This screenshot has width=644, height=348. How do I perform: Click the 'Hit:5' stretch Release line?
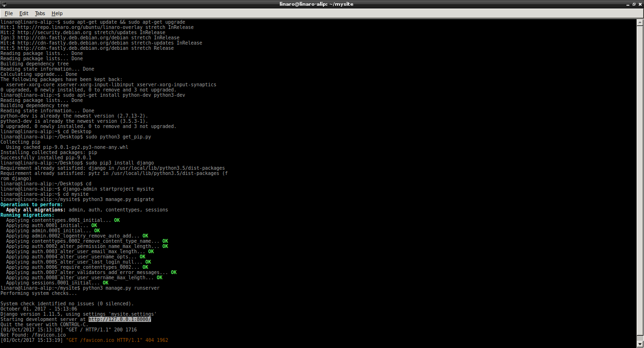tap(87, 48)
